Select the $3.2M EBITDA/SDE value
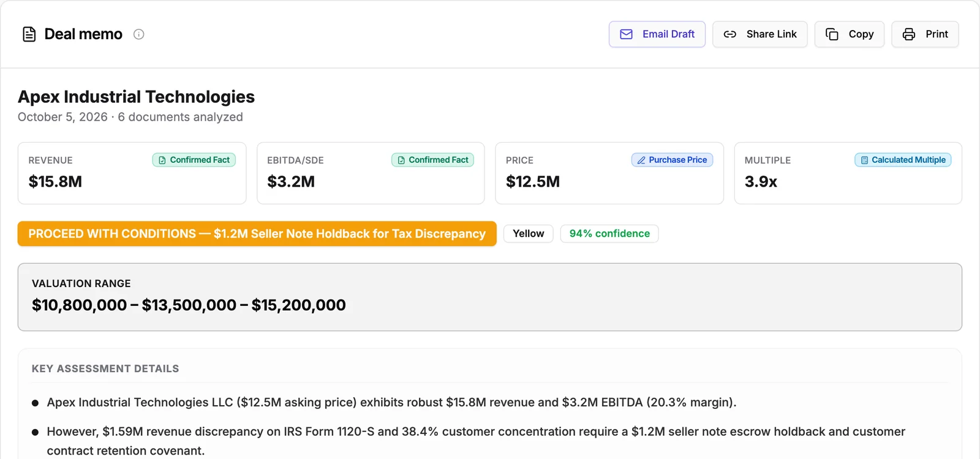Viewport: 980px width, 459px height. 291,182
